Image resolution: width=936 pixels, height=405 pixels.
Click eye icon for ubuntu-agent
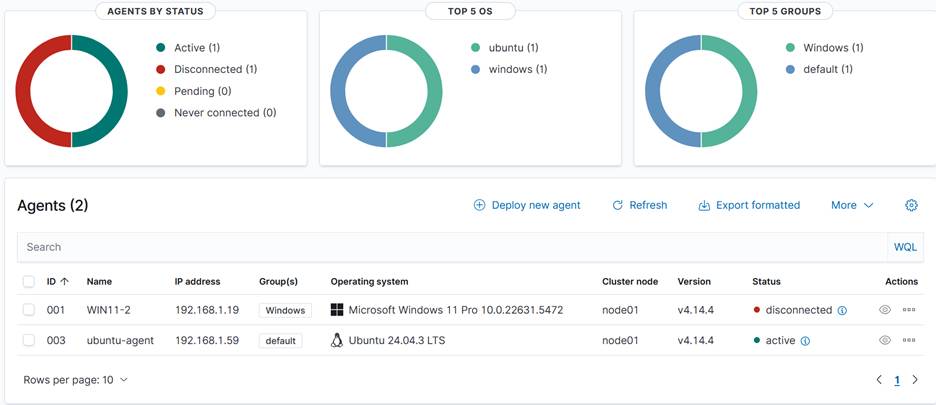pos(885,340)
